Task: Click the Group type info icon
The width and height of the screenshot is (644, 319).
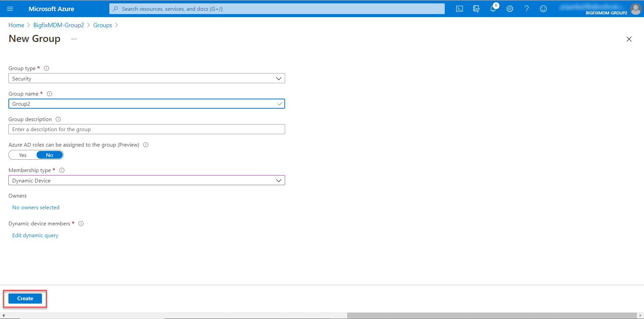Action: [47, 68]
